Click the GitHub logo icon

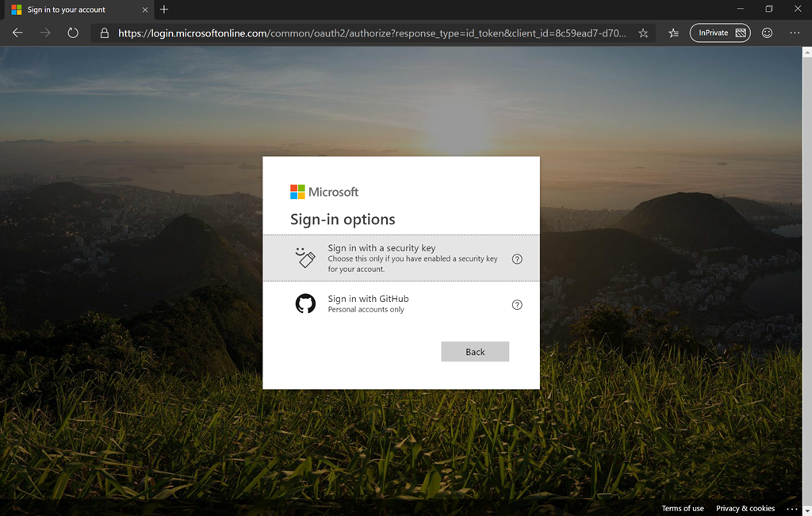coord(305,304)
